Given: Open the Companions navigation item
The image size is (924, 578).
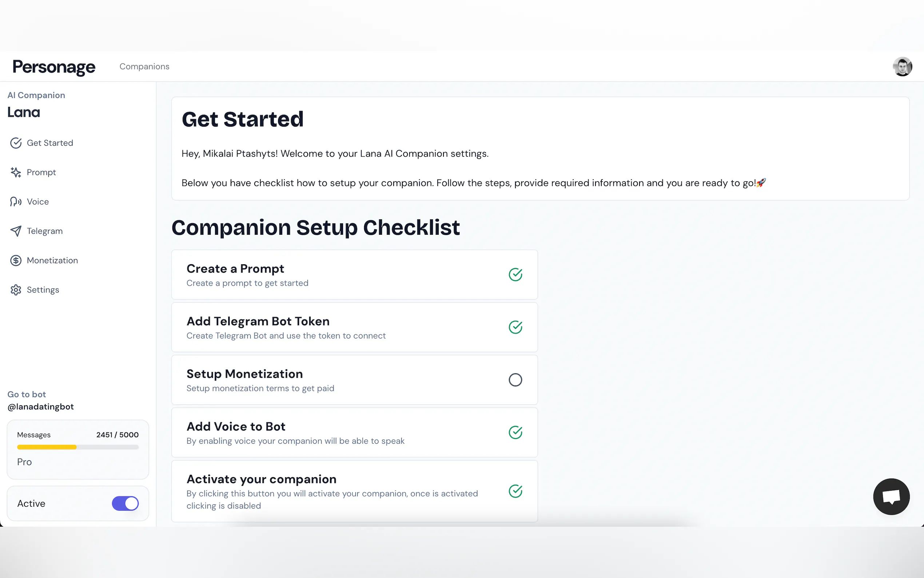Looking at the screenshot, I should click(144, 67).
